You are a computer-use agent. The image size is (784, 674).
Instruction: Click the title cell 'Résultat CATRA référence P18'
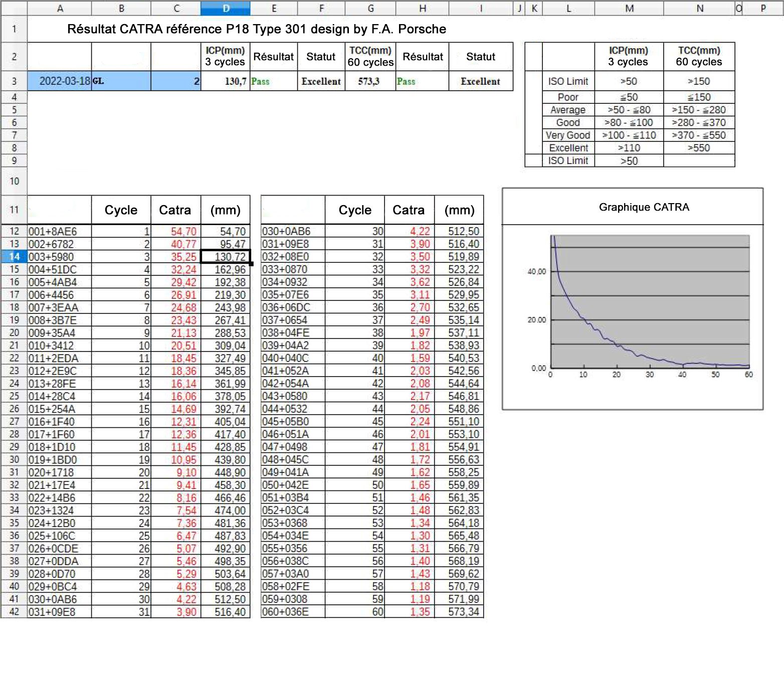pyautogui.click(x=257, y=29)
